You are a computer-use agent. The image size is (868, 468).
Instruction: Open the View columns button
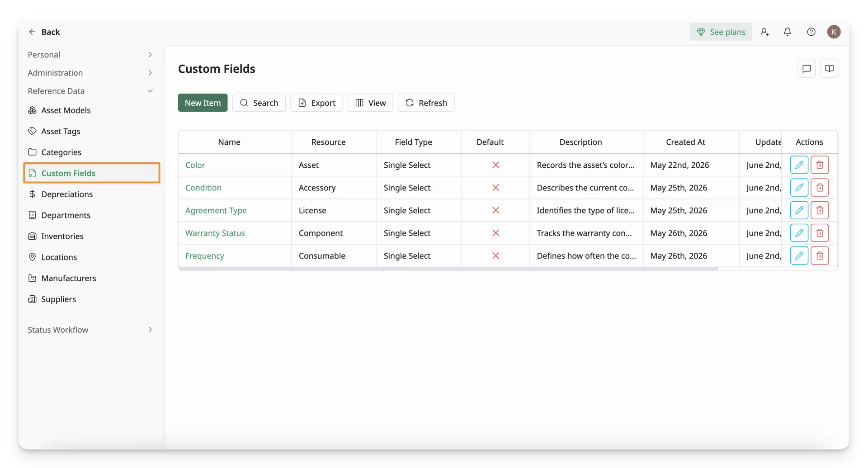coord(370,103)
